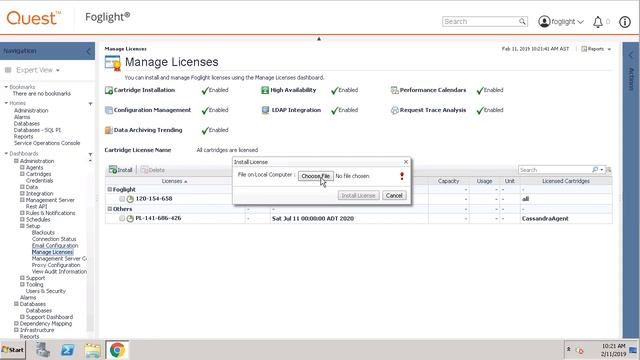
Task: Expand the Agents tree node
Action: [x=22, y=167]
